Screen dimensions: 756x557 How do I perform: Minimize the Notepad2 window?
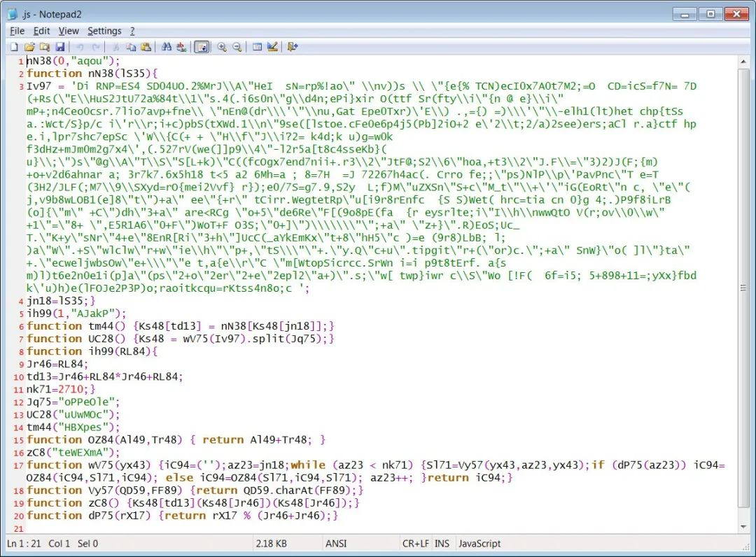click(x=685, y=14)
